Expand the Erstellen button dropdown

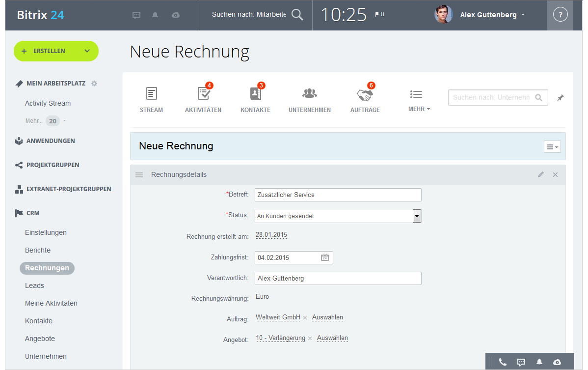click(x=87, y=51)
